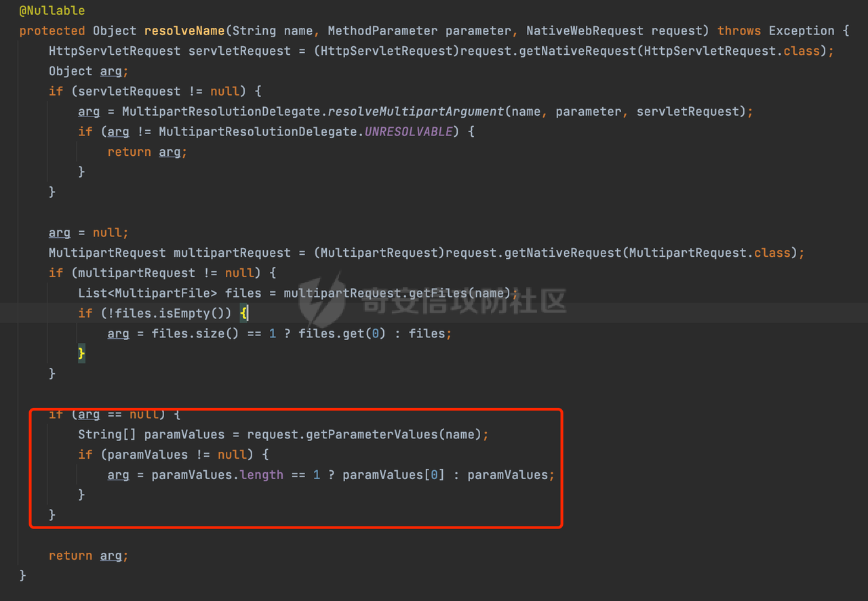
Task: Click the purple length property of paramValues
Action: coord(262,475)
